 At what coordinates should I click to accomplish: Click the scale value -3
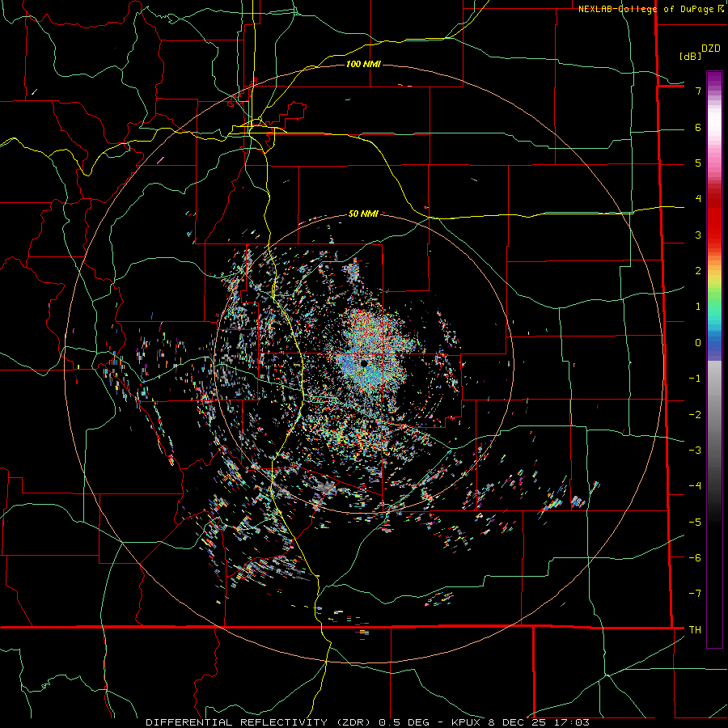click(695, 451)
